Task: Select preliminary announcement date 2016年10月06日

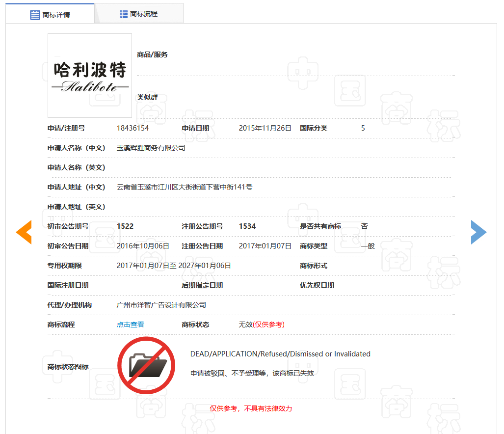Action: coord(143,246)
